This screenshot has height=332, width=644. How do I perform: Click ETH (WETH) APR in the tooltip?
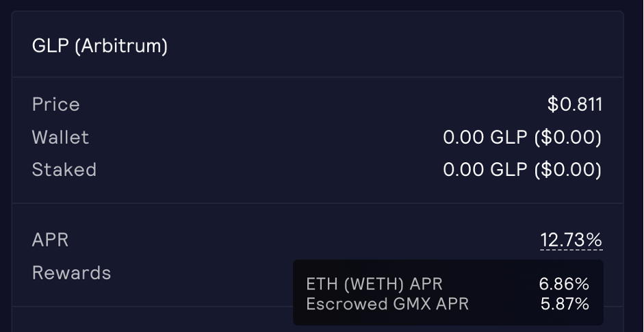click(x=374, y=284)
